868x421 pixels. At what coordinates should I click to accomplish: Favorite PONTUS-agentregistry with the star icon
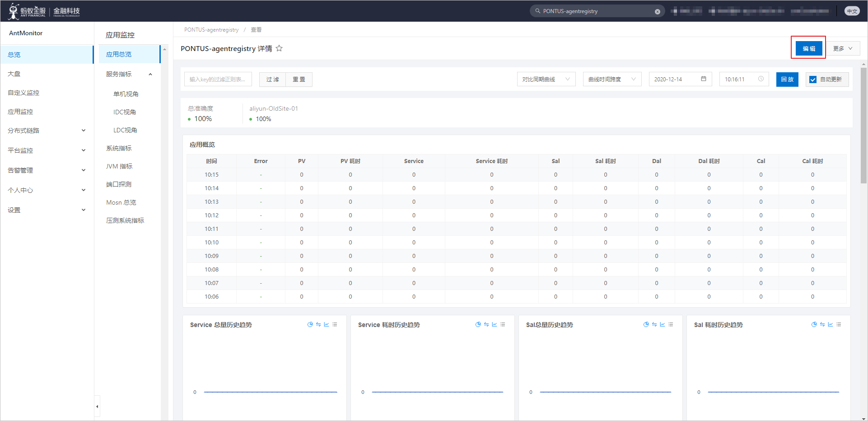(279, 48)
